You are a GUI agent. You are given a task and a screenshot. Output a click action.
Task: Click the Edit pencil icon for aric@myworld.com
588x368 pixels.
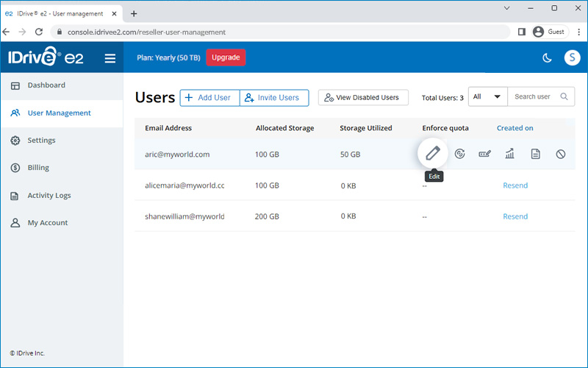[432, 153]
